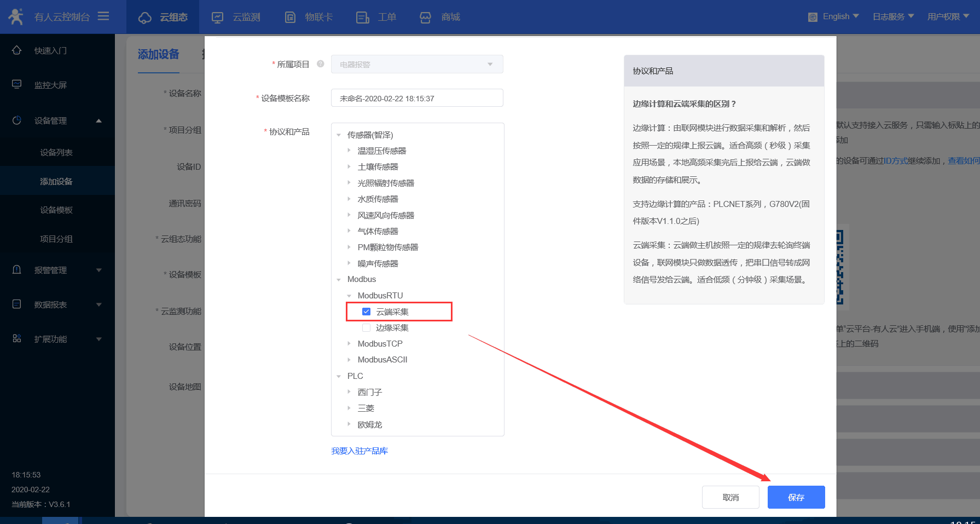
Task: Click the help icon beside 所属项目
Action: pyautogui.click(x=321, y=64)
